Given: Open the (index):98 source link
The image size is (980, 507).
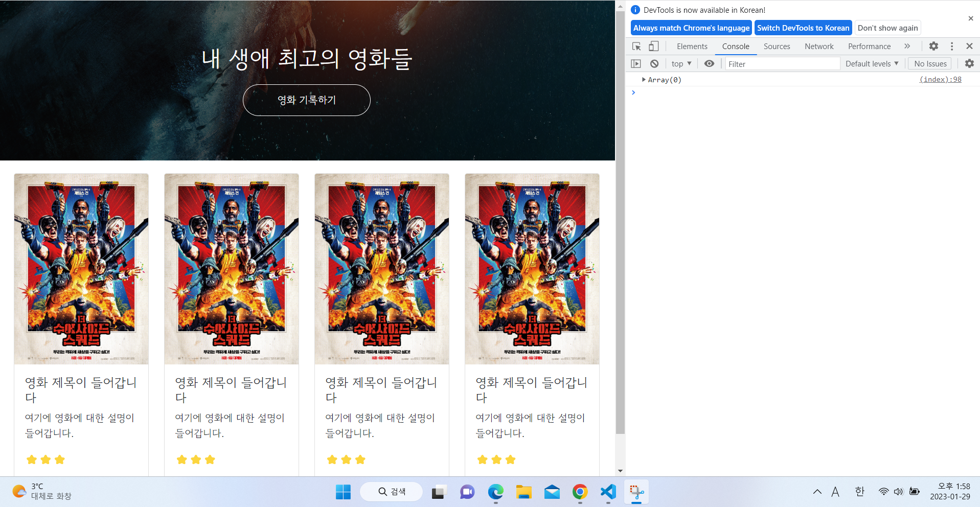Looking at the screenshot, I should (x=940, y=79).
